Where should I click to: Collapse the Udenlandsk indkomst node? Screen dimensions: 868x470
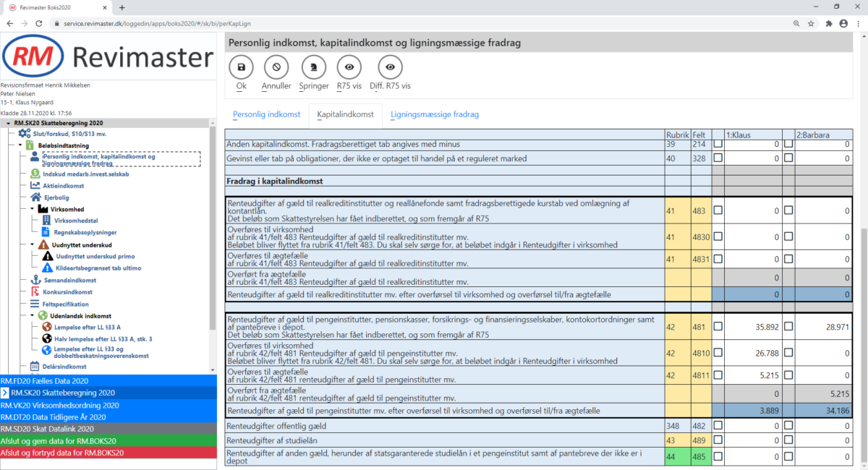pos(32,316)
